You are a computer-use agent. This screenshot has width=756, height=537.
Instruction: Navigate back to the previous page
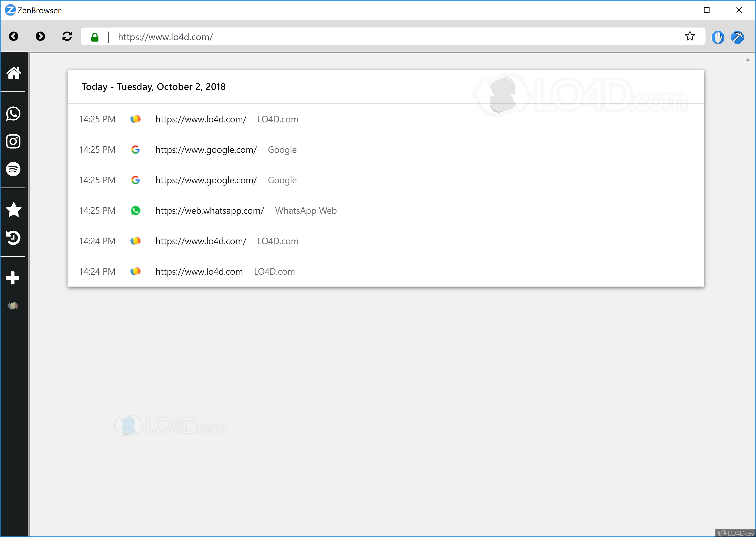(14, 36)
